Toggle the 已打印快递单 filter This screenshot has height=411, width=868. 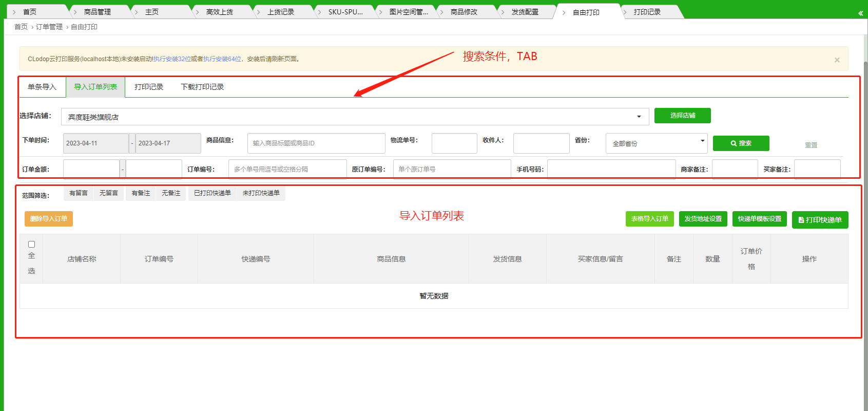pos(212,193)
